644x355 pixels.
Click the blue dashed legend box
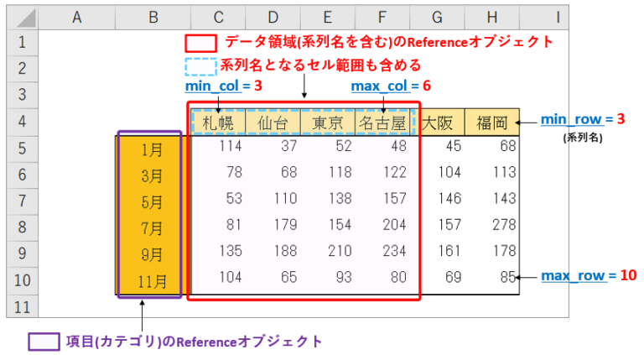pyautogui.click(x=201, y=66)
